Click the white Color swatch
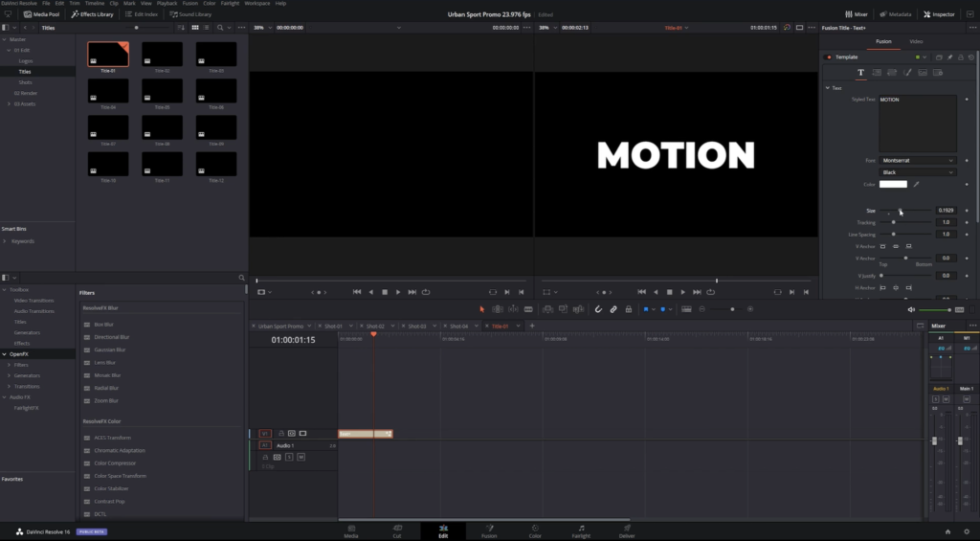The width and height of the screenshot is (980, 541). [x=893, y=184]
